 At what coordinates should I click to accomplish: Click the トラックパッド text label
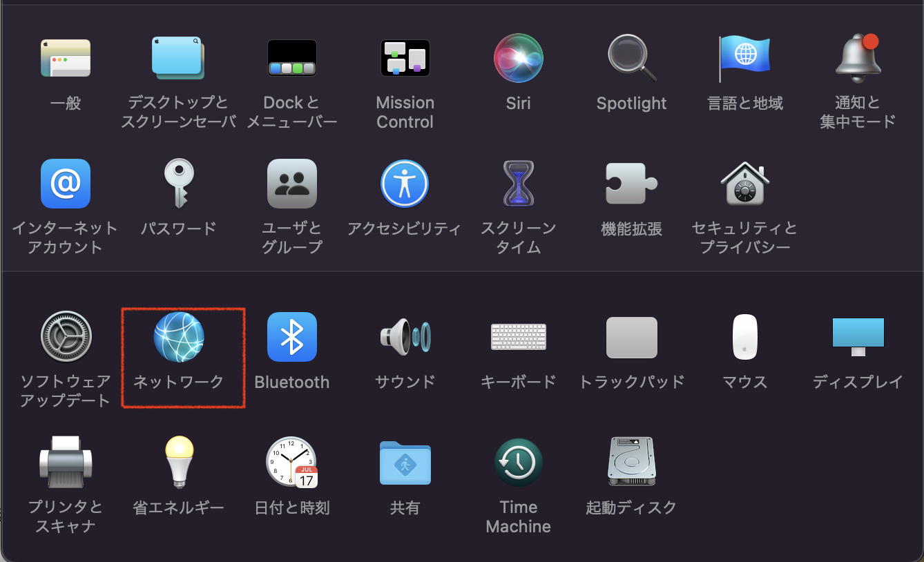tap(632, 382)
